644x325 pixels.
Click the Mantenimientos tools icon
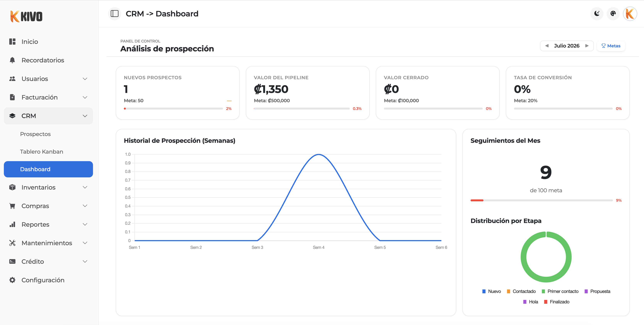coord(12,243)
